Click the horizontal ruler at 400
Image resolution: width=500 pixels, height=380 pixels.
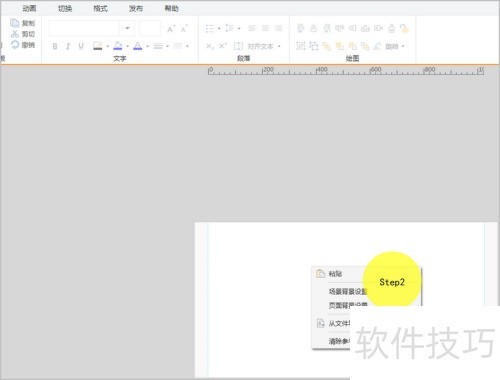point(322,70)
